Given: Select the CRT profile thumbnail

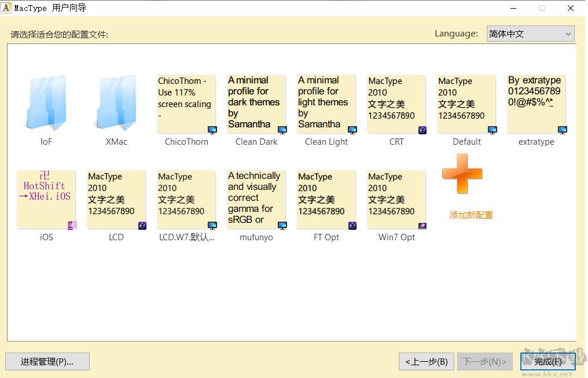Looking at the screenshot, I should pyautogui.click(x=396, y=104).
